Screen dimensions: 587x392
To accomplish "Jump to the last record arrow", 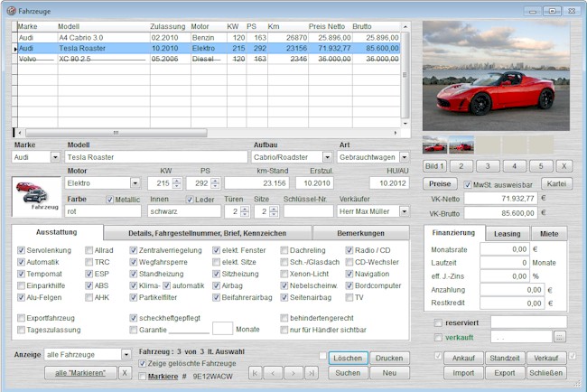I will [x=312, y=372].
